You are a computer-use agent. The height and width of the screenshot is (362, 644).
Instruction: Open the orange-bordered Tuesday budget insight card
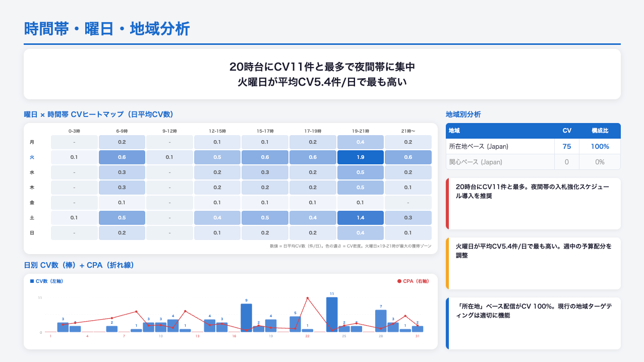[533, 263]
